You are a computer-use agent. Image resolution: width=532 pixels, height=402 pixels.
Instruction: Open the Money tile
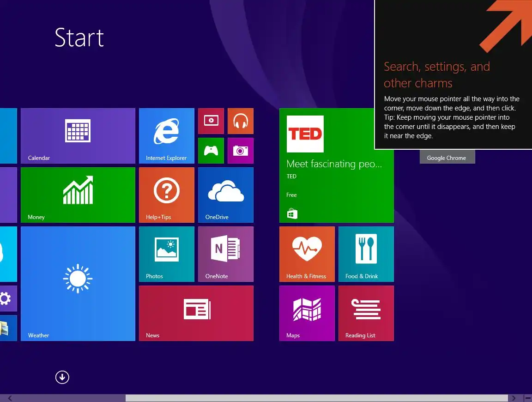click(x=78, y=195)
